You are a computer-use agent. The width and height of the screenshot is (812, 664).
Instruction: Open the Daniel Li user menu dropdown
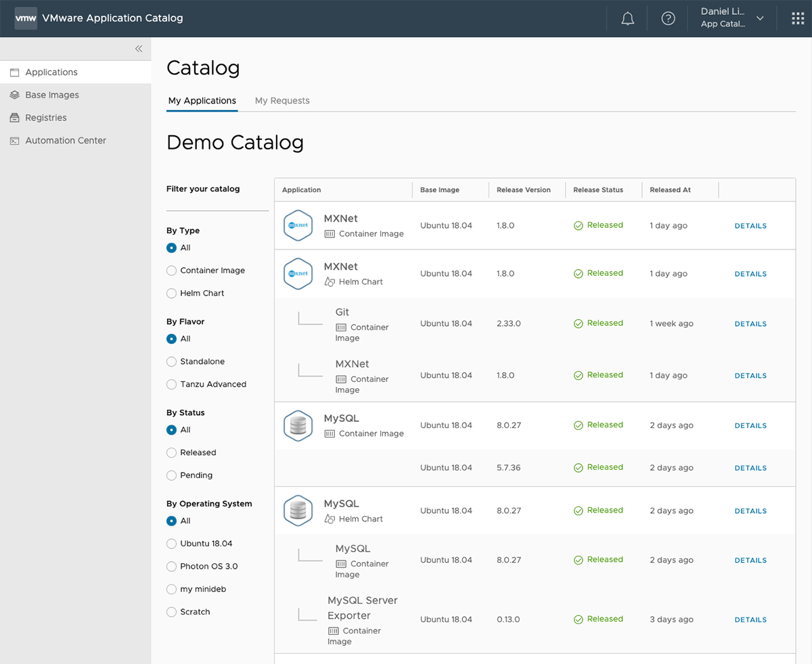(732, 18)
